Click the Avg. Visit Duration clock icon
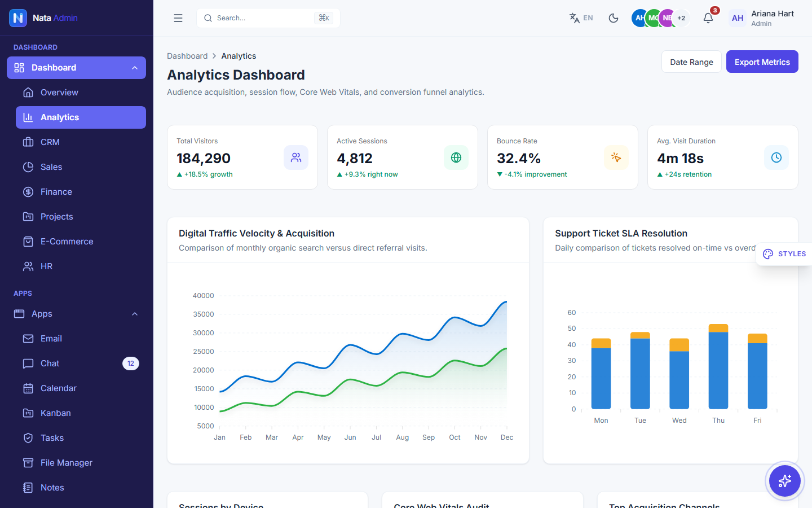Image resolution: width=812 pixels, height=508 pixels. 776,157
